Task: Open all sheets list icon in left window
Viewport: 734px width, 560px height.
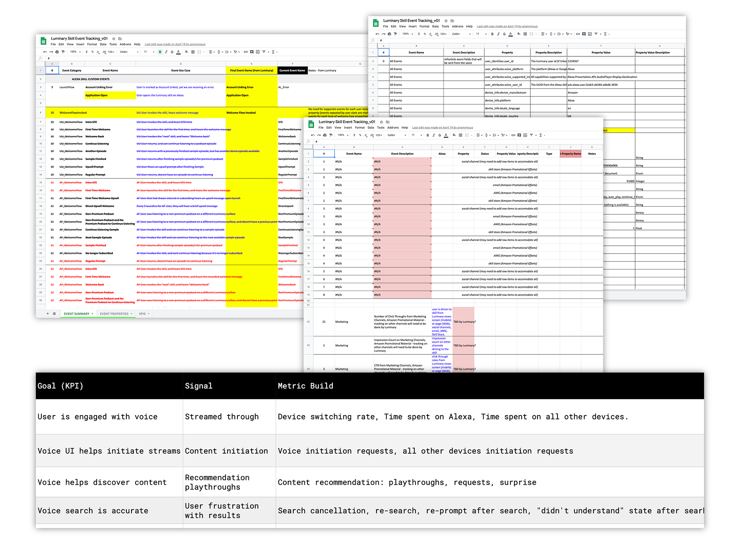Action: 54,314
